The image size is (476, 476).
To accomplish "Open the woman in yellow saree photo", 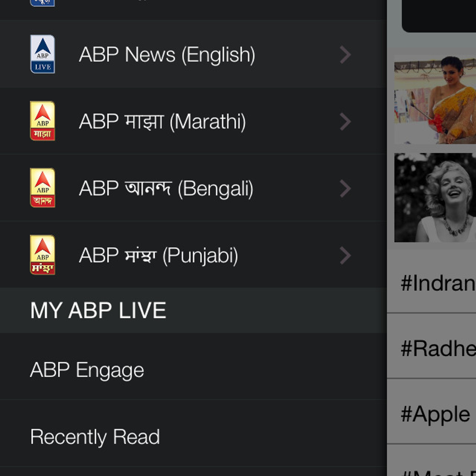I will pyautogui.click(x=435, y=100).
